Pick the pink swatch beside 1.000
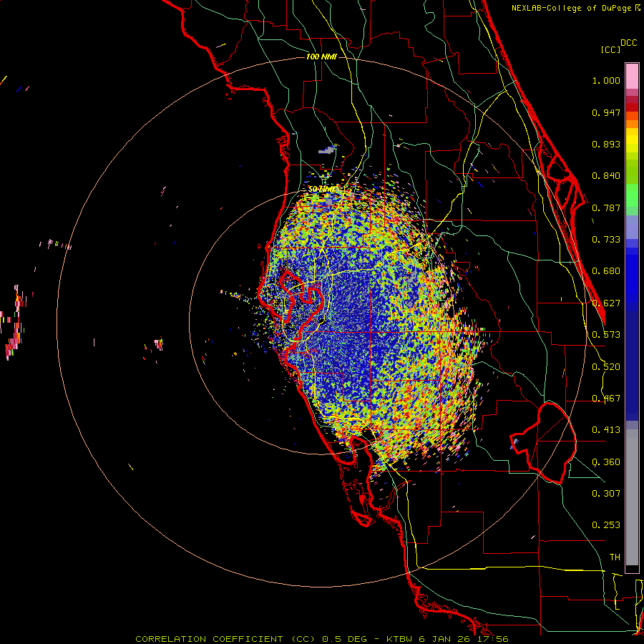The height and width of the screenshot is (644, 644). (x=632, y=77)
